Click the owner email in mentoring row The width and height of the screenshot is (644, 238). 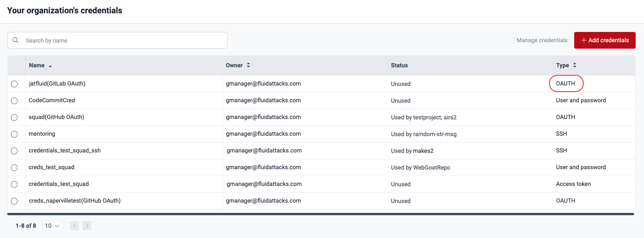263,134
